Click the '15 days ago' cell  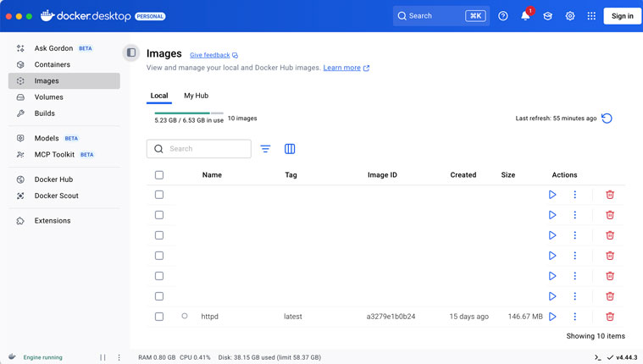click(468, 317)
